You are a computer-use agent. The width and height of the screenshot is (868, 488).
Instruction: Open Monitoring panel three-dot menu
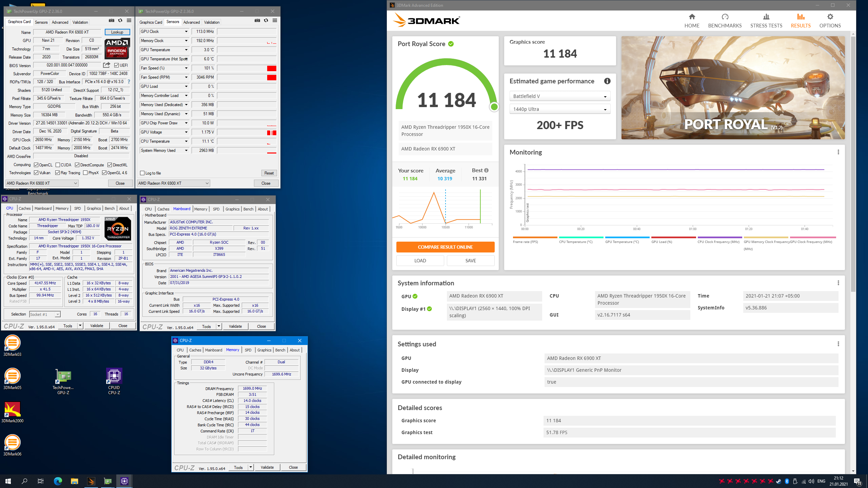(838, 152)
